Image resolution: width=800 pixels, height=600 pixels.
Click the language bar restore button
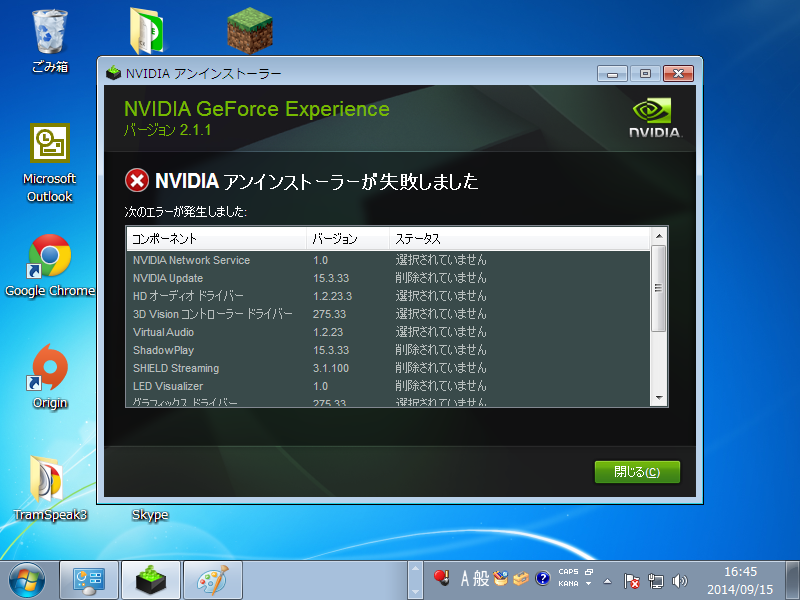pyautogui.click(x=589, y=572)
